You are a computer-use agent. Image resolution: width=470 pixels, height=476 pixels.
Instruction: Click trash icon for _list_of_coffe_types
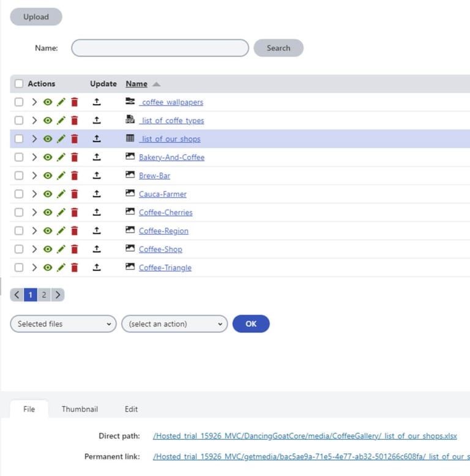74,121
